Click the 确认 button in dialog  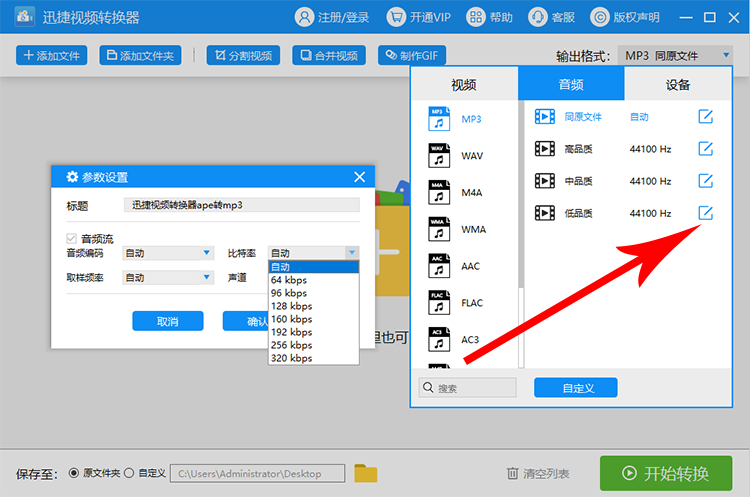[x=246, y=321]
